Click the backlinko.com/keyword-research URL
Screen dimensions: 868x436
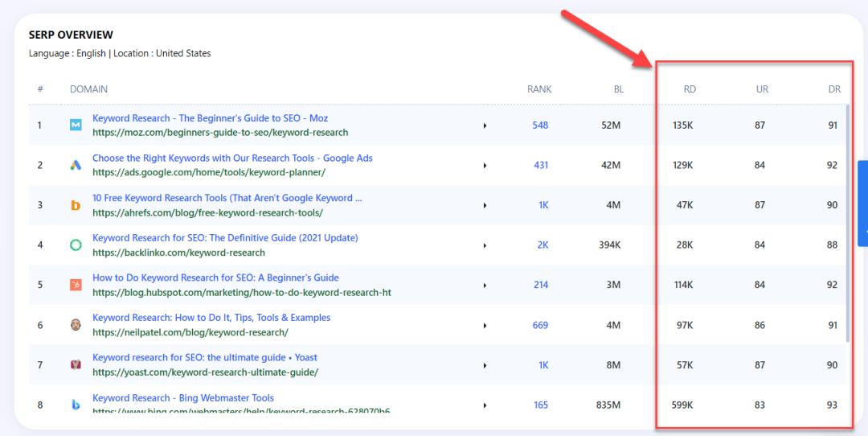pos(178,253)
